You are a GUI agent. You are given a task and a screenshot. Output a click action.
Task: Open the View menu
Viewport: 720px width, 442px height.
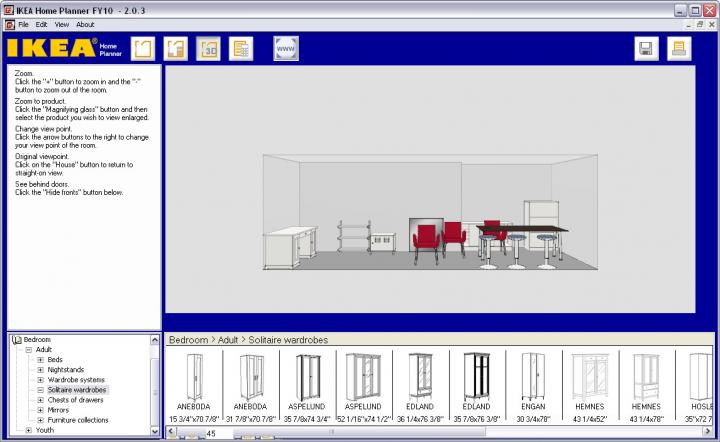pos(62,24)
